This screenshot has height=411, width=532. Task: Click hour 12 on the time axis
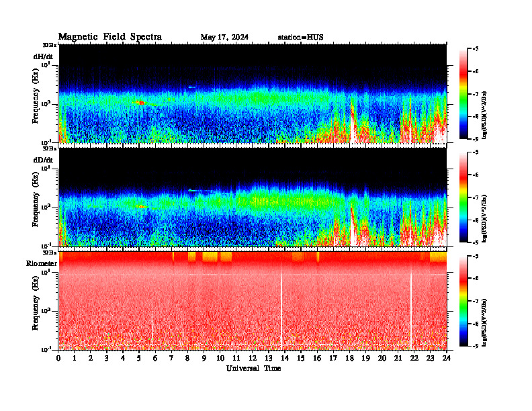click(253, 359)
